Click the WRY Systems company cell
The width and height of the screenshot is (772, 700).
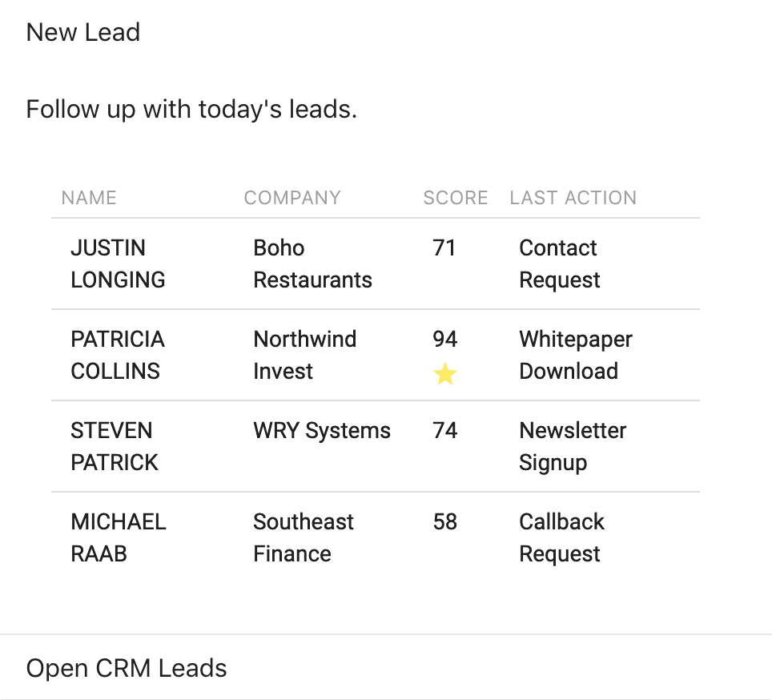(322, 431)
